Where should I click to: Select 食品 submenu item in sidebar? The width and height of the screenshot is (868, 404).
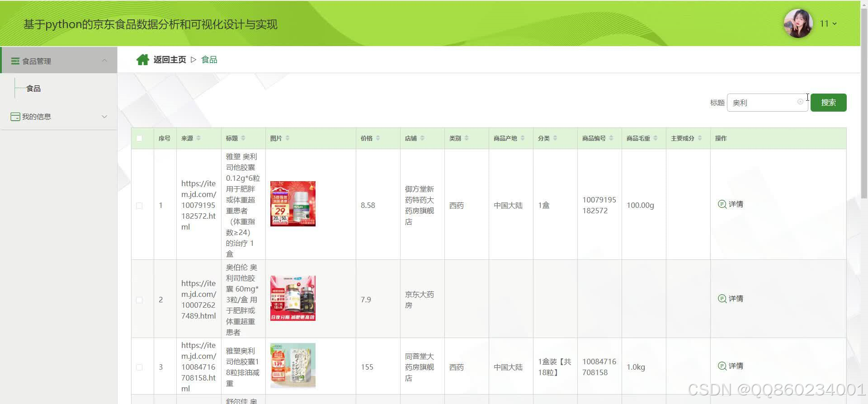33,89
